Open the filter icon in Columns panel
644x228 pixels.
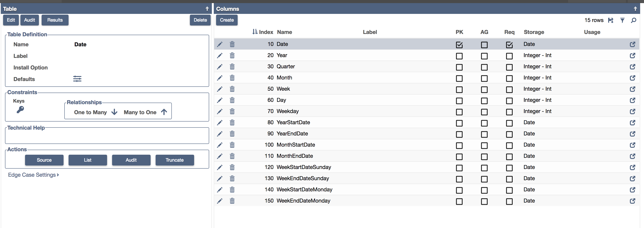(622, 20)
